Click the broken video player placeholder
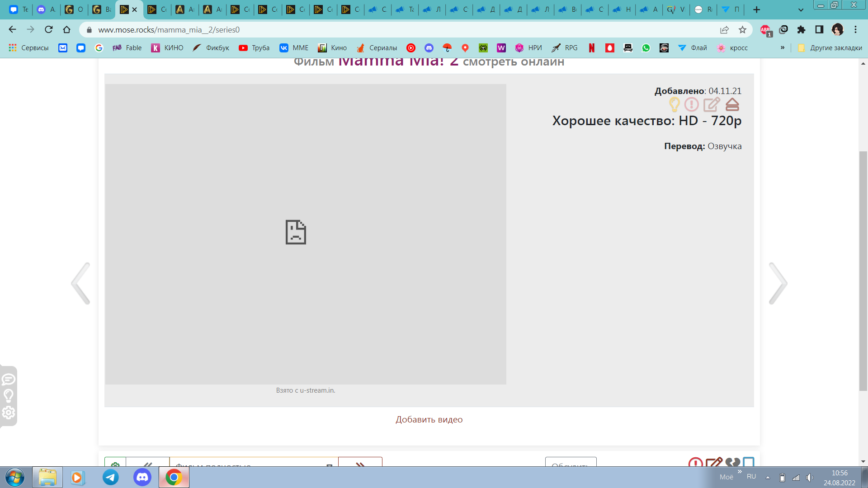 (306, 234)
